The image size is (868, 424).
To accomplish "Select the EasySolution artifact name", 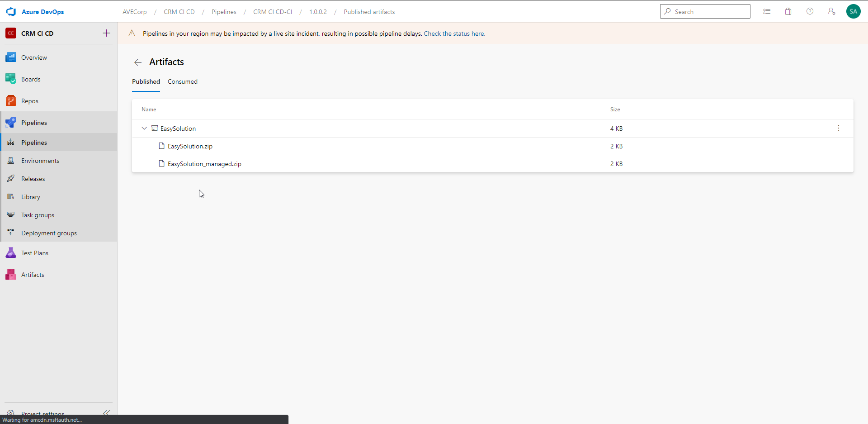I will [x=178, y=129].
